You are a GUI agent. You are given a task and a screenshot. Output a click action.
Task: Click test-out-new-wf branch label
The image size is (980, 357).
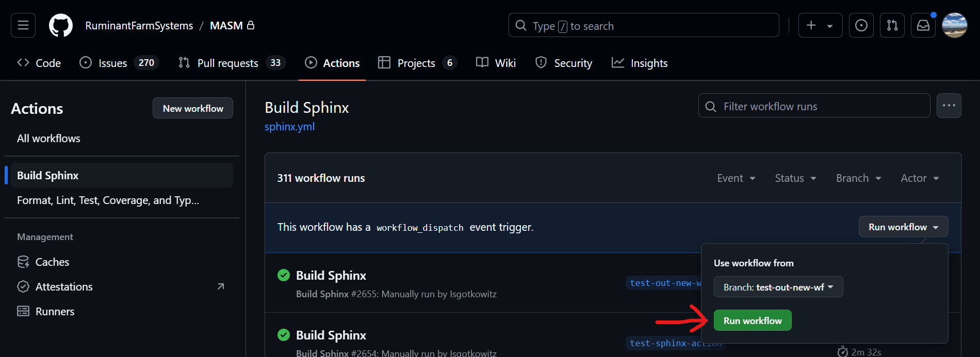(664, 283)
